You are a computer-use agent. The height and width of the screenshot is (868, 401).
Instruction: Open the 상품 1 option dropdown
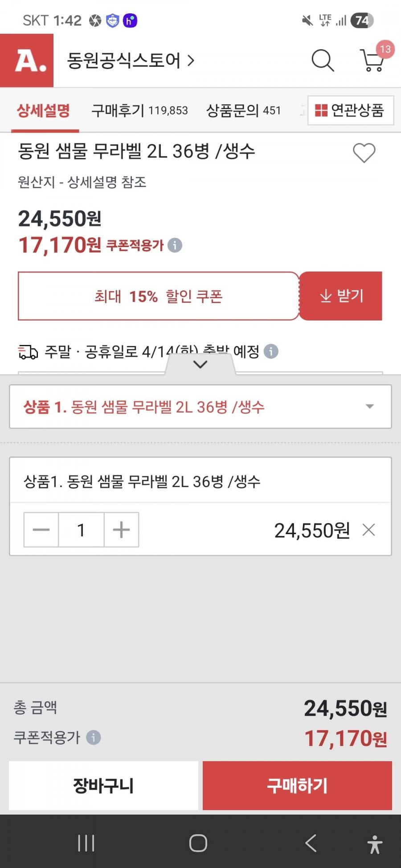[x=200, y=407]
